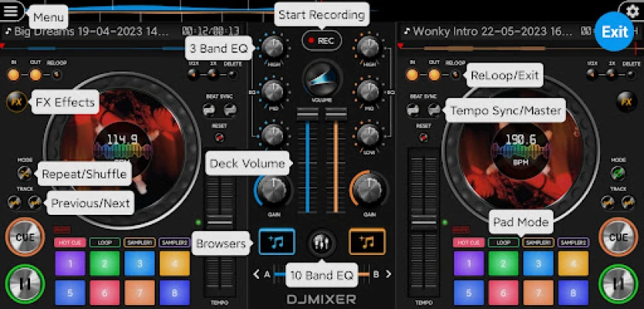The height and width of the screenshot is (309, 644).
Task: Toggle the right deck loop IN button
Action: (x=411, y=75)
